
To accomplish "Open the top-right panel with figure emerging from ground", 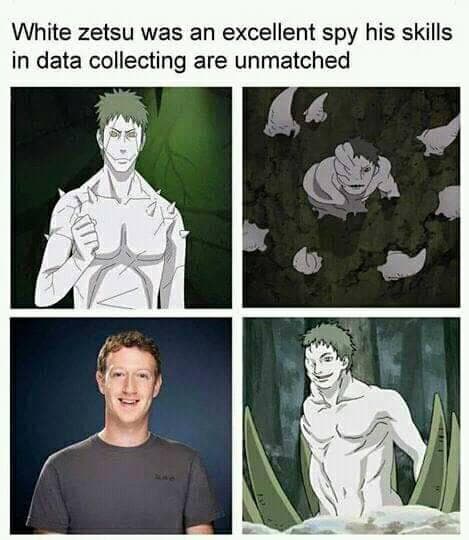I will tap(351, 197).
